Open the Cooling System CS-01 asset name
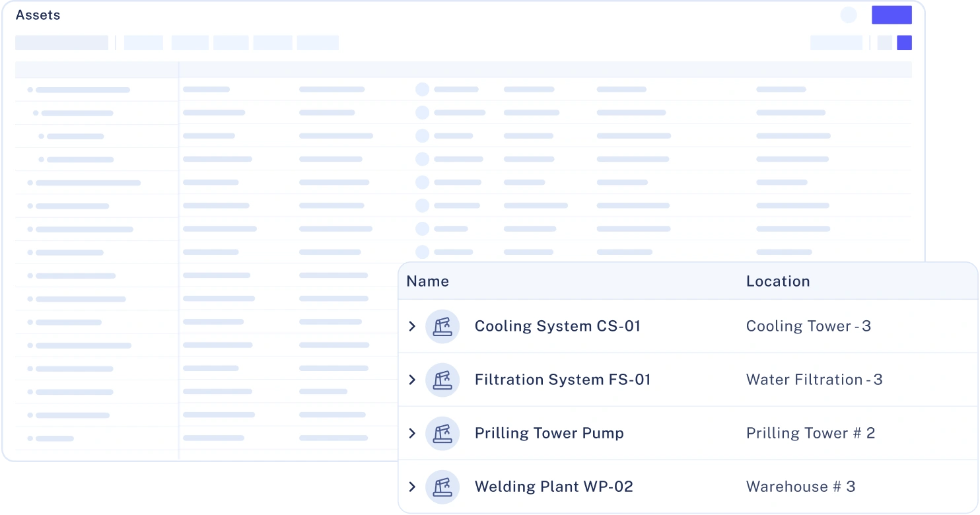980x515 pixels. 557,326
